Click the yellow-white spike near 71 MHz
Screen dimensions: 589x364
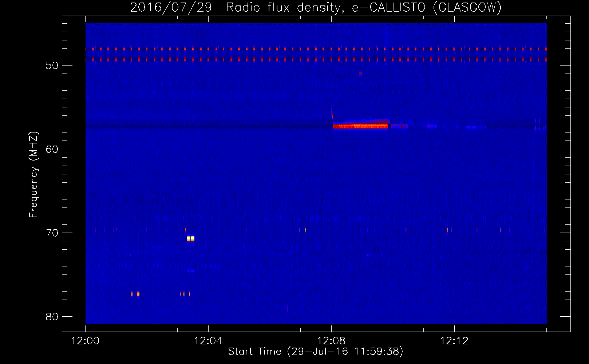pos(190,238)
